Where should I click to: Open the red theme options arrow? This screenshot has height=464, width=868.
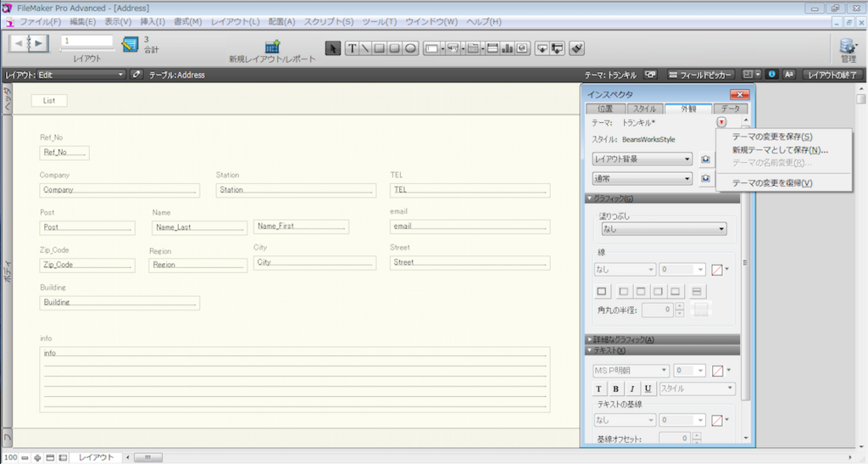pyautogui.click(x=721, y=122)
